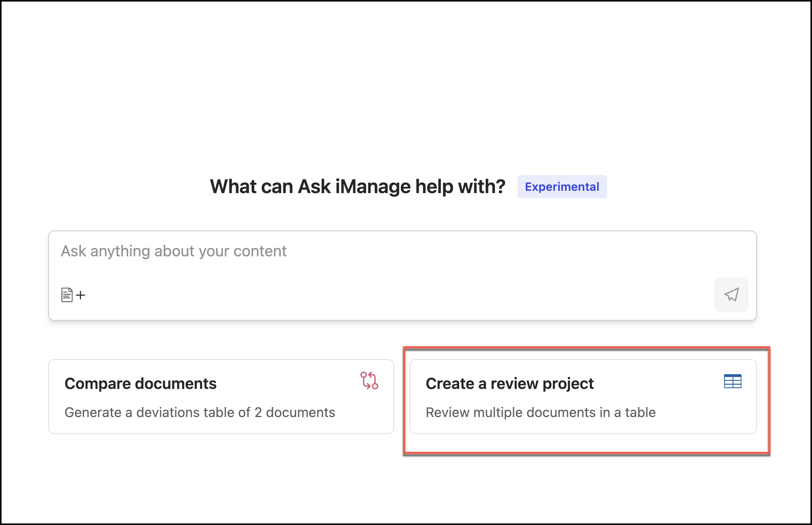Screen dimensions: 812x525
Task: Focus the 'Ask anything about your content' placeholder
Action: pyautogui.click(x=173, y=251)
